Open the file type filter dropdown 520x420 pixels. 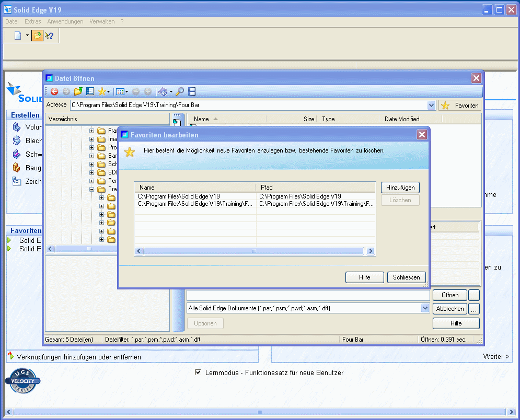coord(425,308)
